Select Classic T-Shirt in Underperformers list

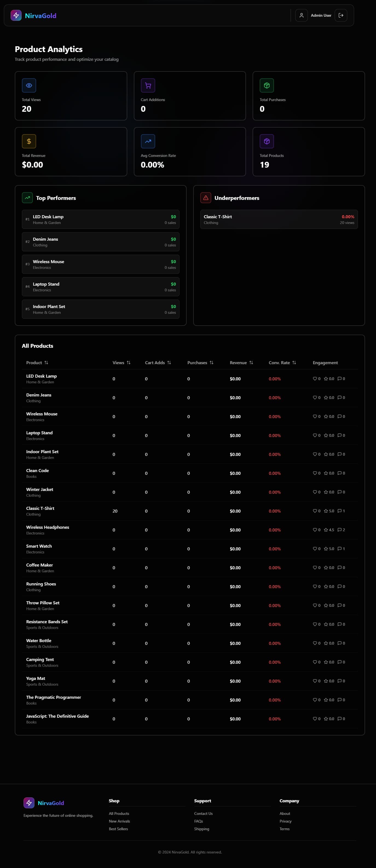pos(279,219)
